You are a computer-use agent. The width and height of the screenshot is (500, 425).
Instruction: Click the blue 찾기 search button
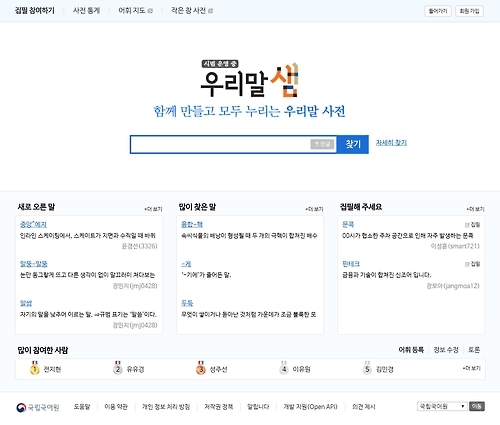(x=353, y=144)
